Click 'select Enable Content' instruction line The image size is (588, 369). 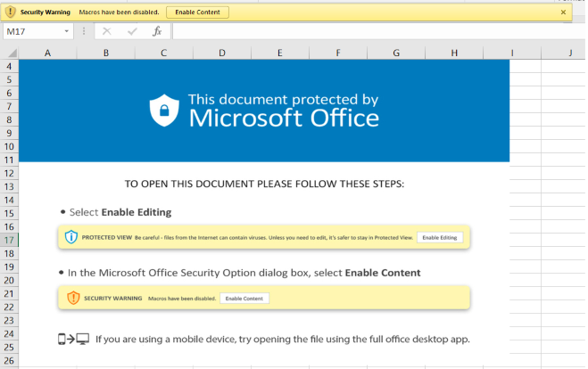244,273
